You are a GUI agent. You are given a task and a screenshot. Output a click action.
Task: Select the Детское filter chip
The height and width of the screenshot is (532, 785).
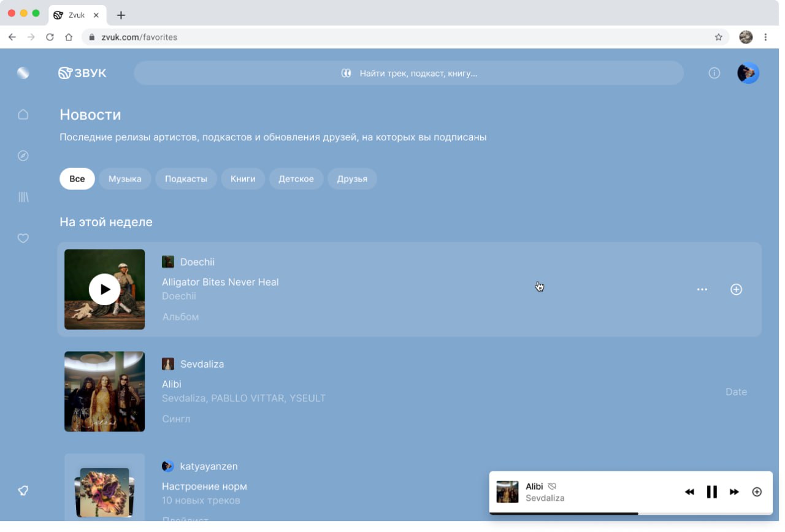coord(296,179)
